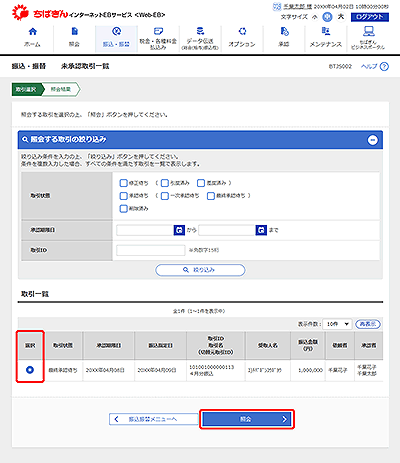Open the 表示件数 10件 dropdown

tap(337, 324)
